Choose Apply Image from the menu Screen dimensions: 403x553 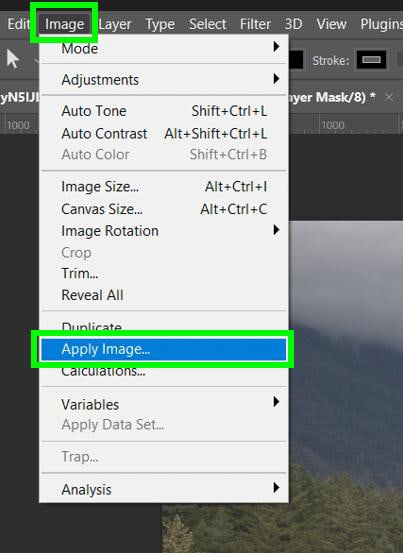coord(164,349)
